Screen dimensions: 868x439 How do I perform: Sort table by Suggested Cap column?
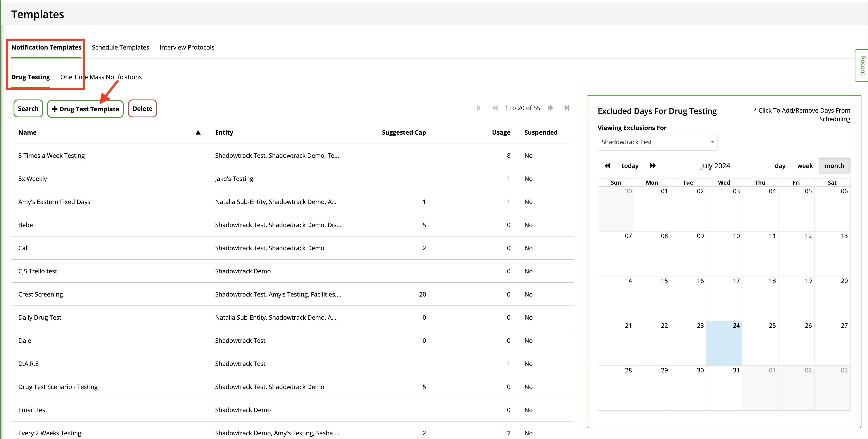(404, 132)
